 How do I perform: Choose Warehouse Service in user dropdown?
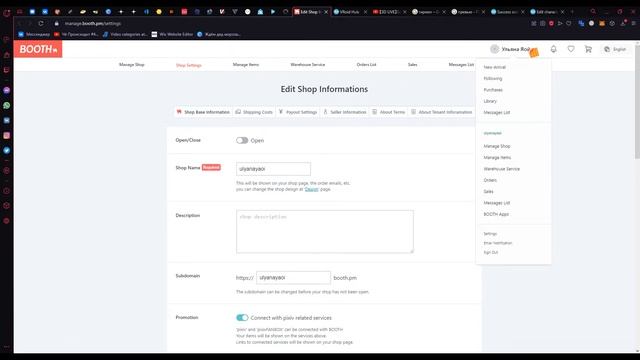tap(502, 169)
